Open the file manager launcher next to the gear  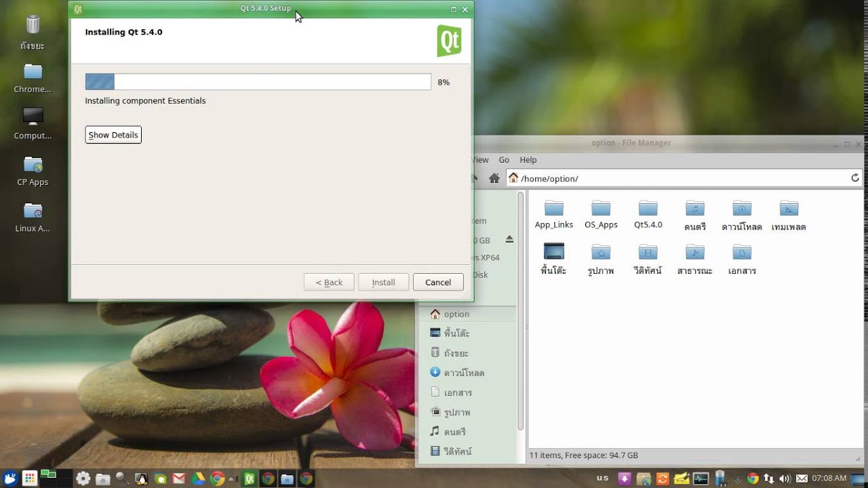(102, 479)
